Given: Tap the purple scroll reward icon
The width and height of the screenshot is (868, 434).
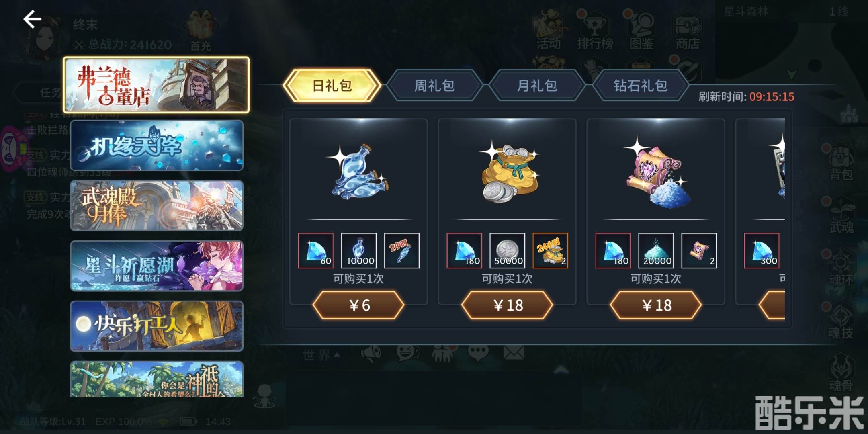Looking at the screenshot, I should 699,250.
